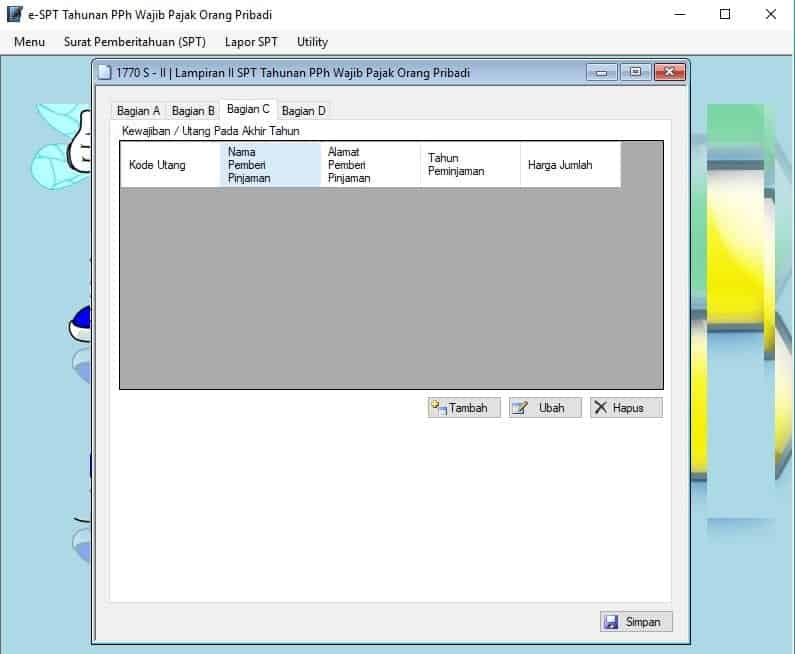Viewport: 795px width, 654px height.
Task: Click the Alamat Pemberi Pinjaman column header
Action: [x=370, y=165]
